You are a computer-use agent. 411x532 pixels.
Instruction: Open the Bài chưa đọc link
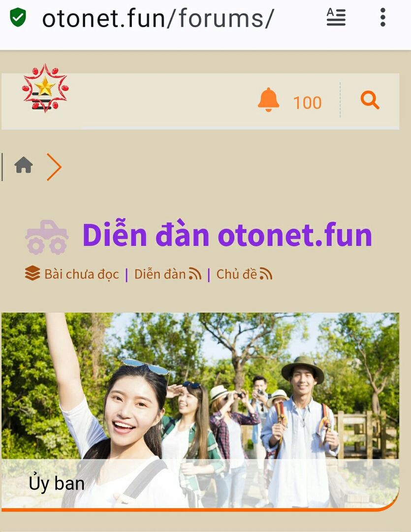pyautogui.click(x=82, y=274)
